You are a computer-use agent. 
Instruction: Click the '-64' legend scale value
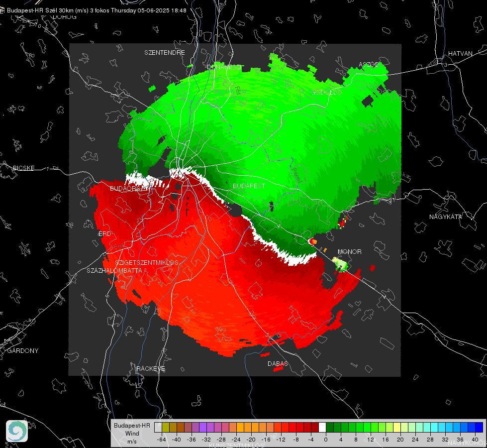pyautogui.click(x=162, y=440)
